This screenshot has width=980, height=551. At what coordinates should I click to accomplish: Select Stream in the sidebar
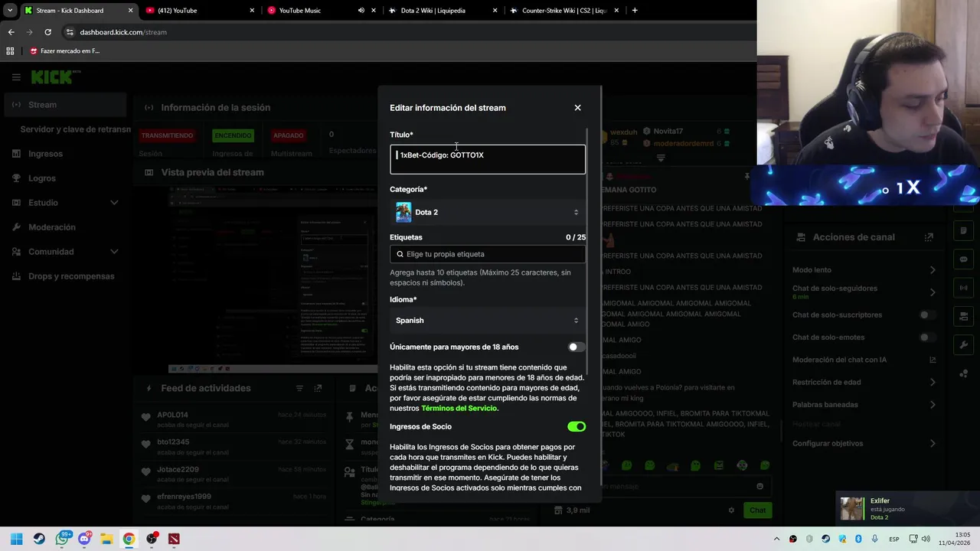[x=65, y=105]
